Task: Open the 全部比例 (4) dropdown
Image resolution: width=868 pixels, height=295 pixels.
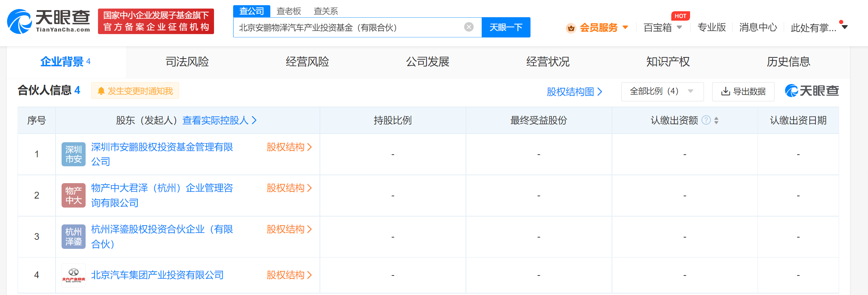Action: coord(662,92)
